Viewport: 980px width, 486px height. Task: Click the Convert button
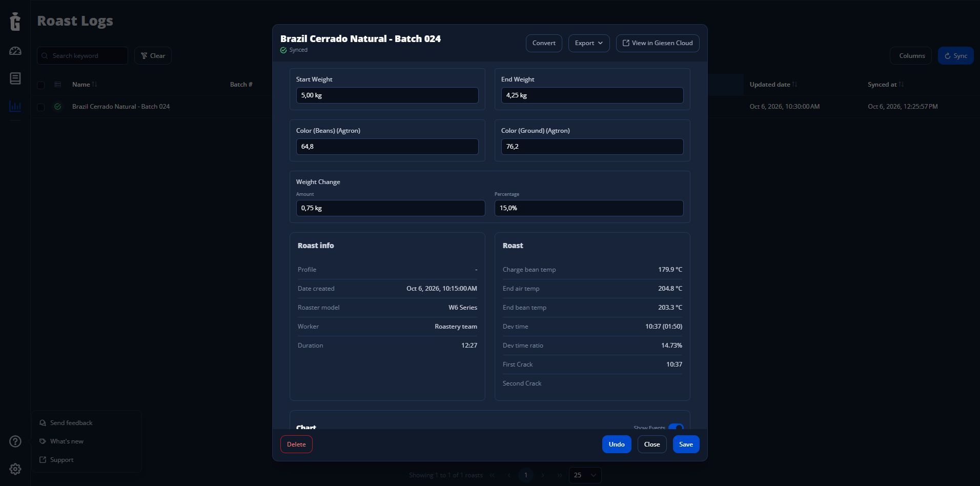544,43
